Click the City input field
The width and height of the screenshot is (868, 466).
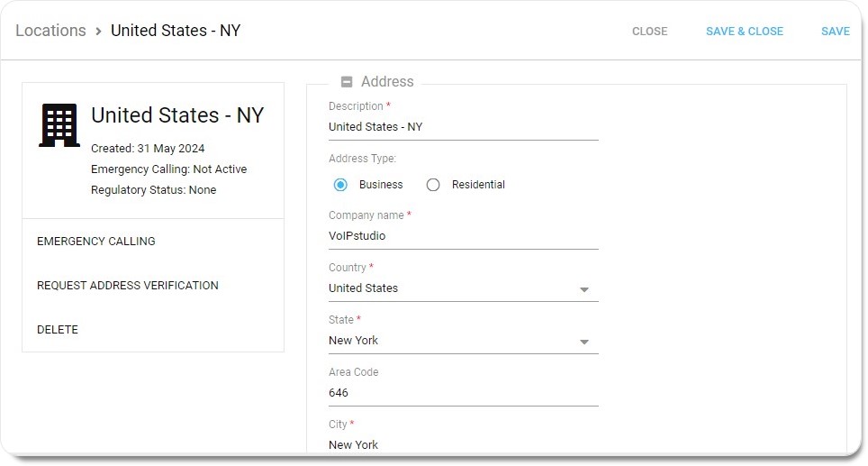point(463,444)
